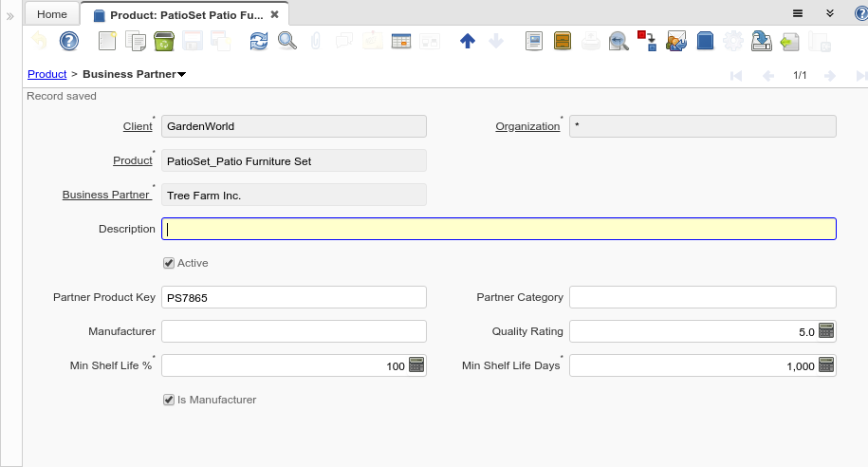Refresh the record with ReQuery icon

coord(259,41)
